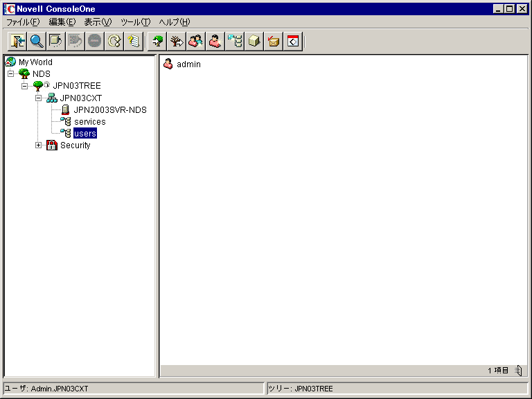Click the ツリー: JPN03TREE status field
Image resolution: width=532 pixels, height=399 pixels.
(398, 389)
